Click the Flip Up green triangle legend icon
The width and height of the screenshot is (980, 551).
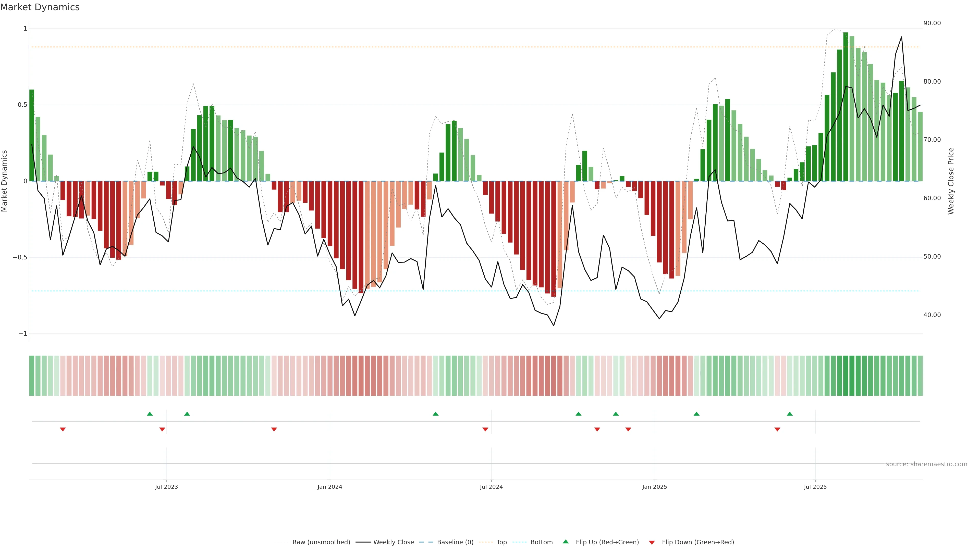pyautogui.click(x=566, y=542)
